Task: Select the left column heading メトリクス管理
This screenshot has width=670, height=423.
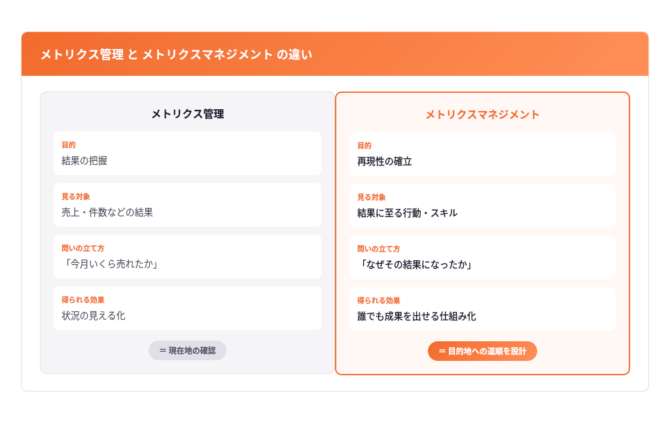Action: (x=187, y=114)
